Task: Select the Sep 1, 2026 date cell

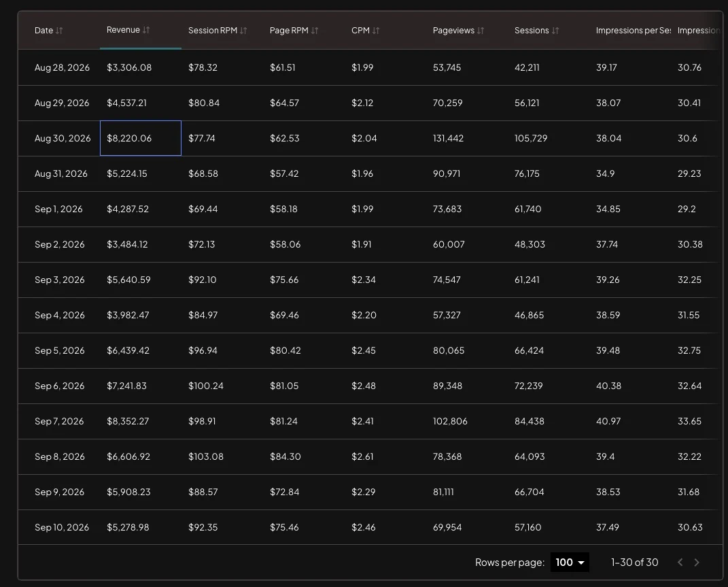Action: pos(59,209)
